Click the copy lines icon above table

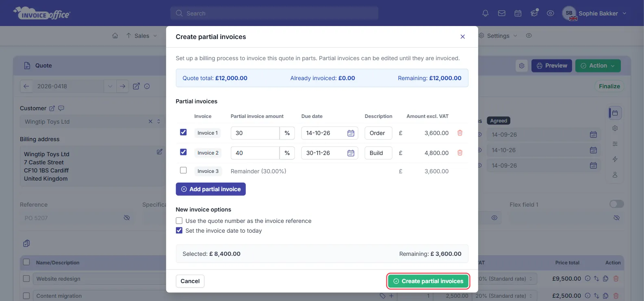(26, 244)
